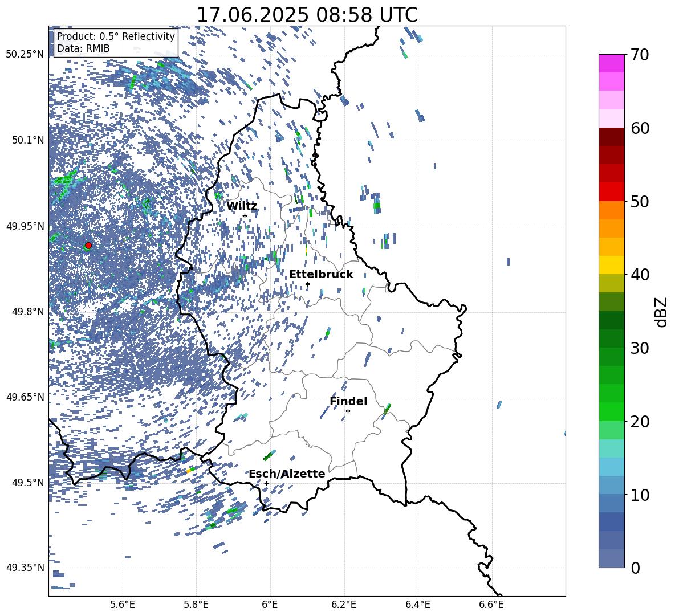675x616 pixels.
Task: Click the Wiltz station cross marker
Action: point(245,215)
